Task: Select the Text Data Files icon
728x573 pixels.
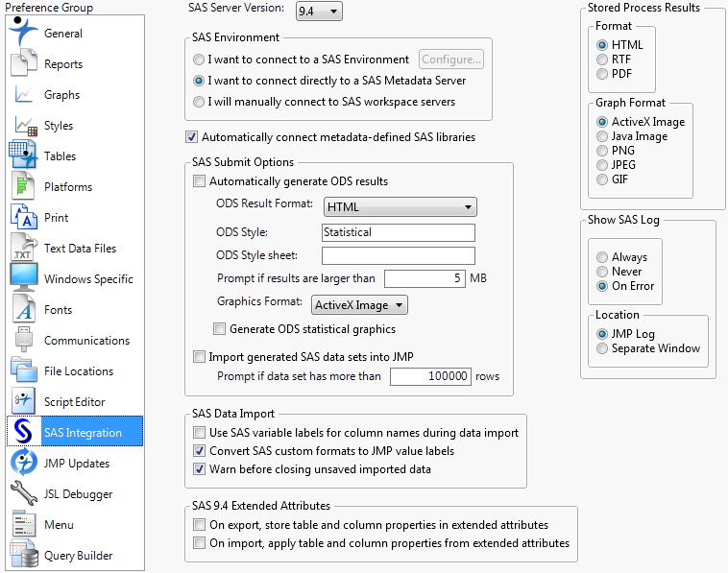Action: pos(23,248)
